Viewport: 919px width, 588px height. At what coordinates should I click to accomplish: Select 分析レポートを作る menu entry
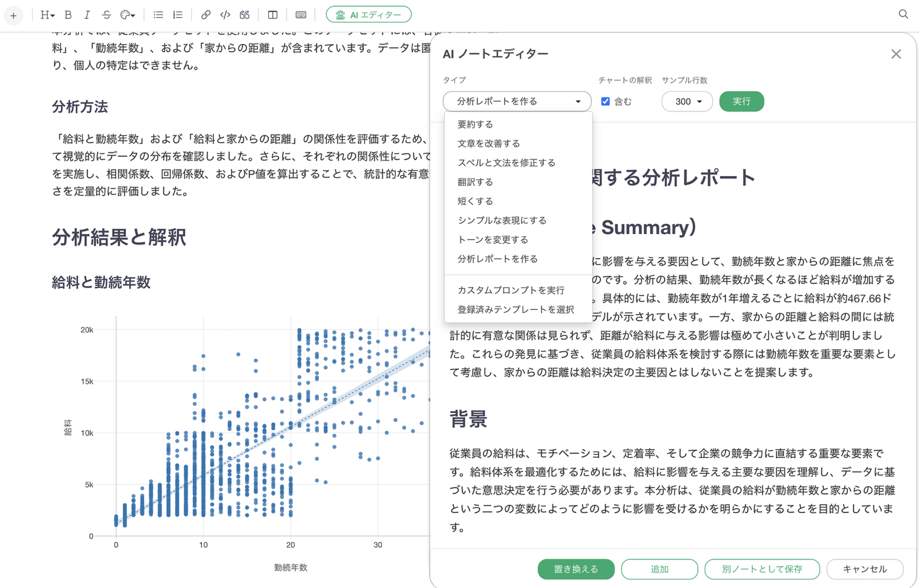518,259
